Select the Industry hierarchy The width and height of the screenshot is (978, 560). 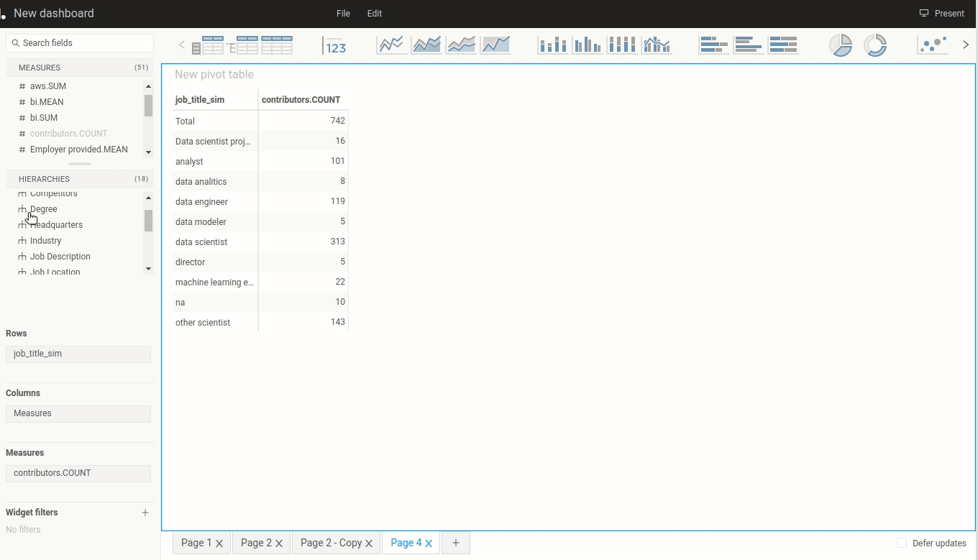(45, 241)
